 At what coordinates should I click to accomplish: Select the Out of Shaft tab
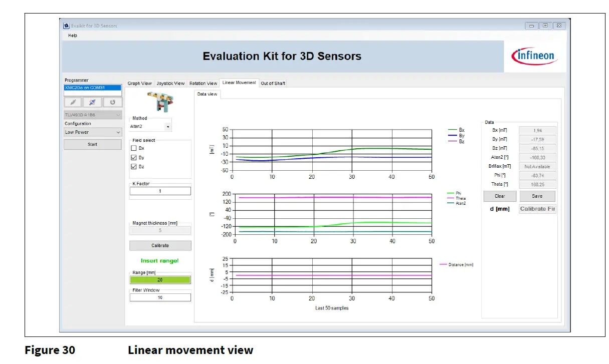(x=273, y=83)
